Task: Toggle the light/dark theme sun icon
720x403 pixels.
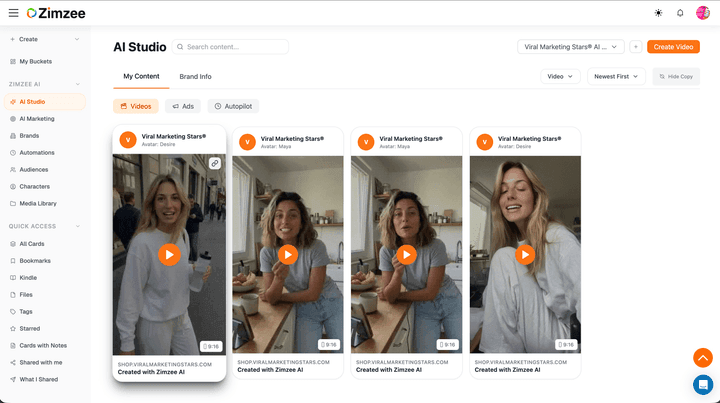Action: pyautogui.click(x=658, y=13)
